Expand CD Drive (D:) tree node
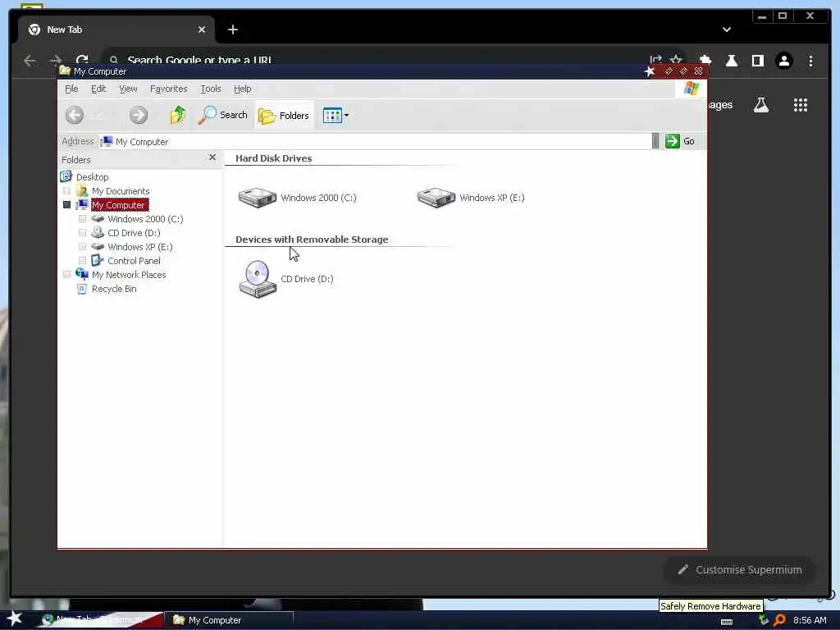840x630 pixels. 82,232
